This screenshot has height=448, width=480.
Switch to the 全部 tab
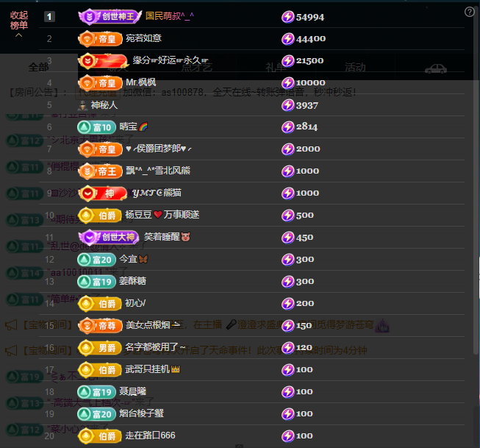point(38,67)
